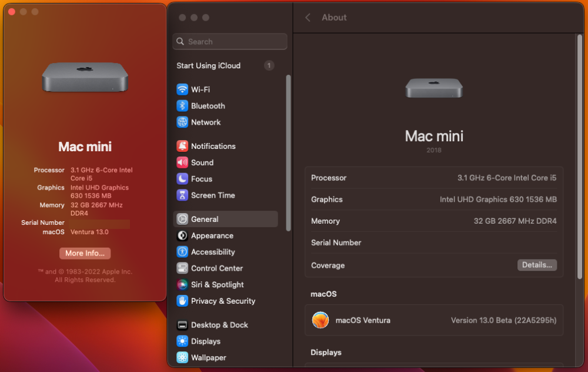
Task: Select the Siri & Spotlight icon
Action: [x=182, y=284]
